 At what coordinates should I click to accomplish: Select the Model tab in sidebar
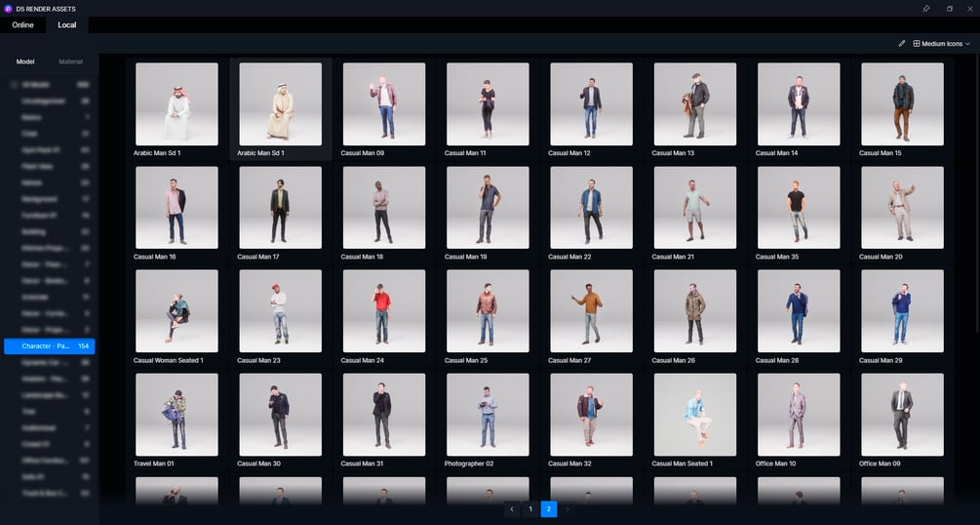25,61
